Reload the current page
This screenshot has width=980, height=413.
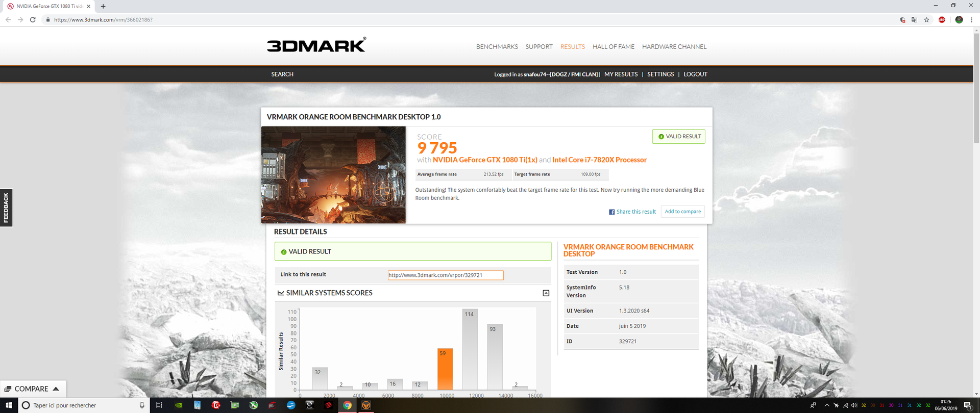click(33, 20)
